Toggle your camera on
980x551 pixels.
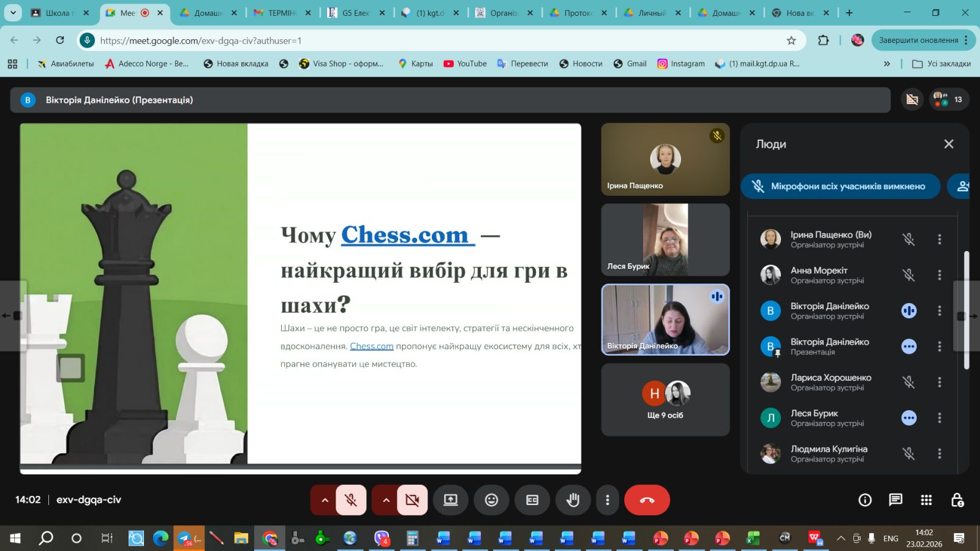tap(412, 500)
